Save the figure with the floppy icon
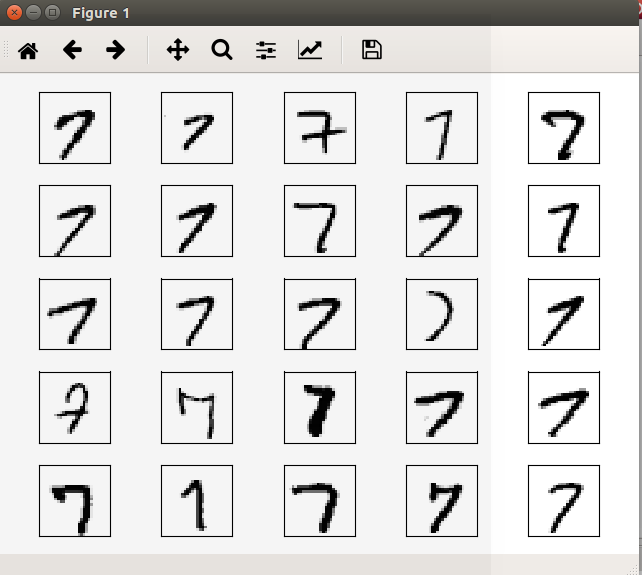Viewport: 642px width, 575px height. click(x=372, y=50)
